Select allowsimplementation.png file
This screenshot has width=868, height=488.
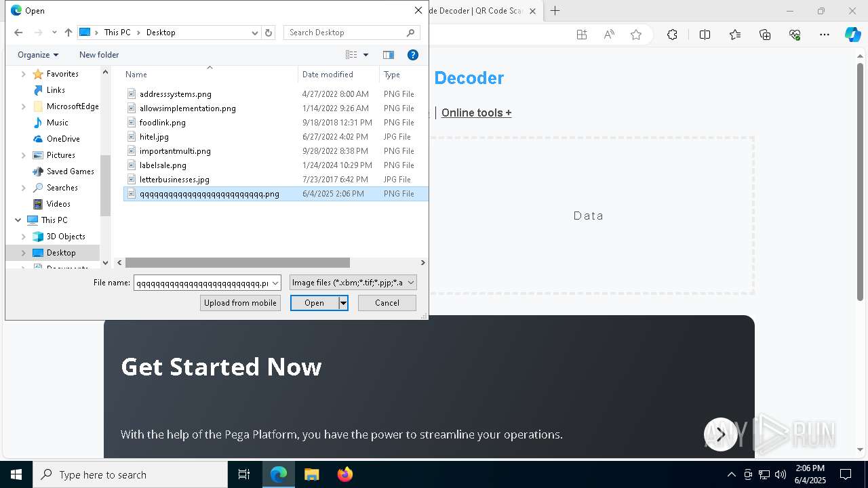[x=188, y=108]
